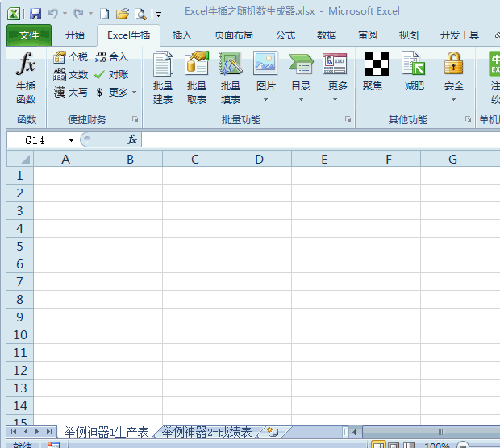
Task: Open the 牛插函数 fx function tool
Action: pyautogui.click(x=26, y=78)
